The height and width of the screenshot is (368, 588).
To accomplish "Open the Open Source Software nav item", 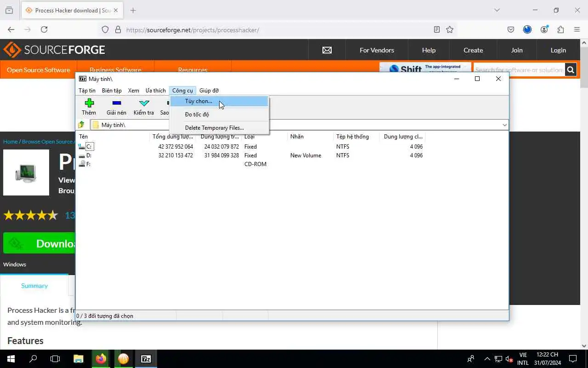I will click(39, 70).
